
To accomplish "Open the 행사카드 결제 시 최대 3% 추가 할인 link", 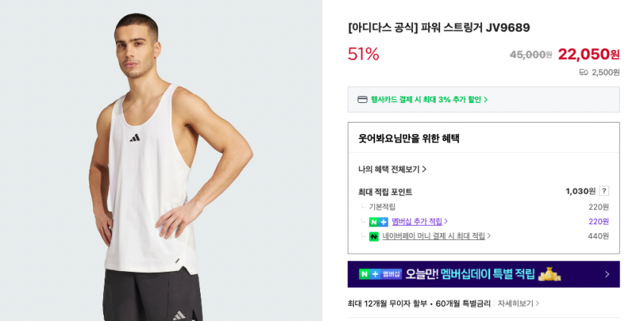I will tap(429, 99).
